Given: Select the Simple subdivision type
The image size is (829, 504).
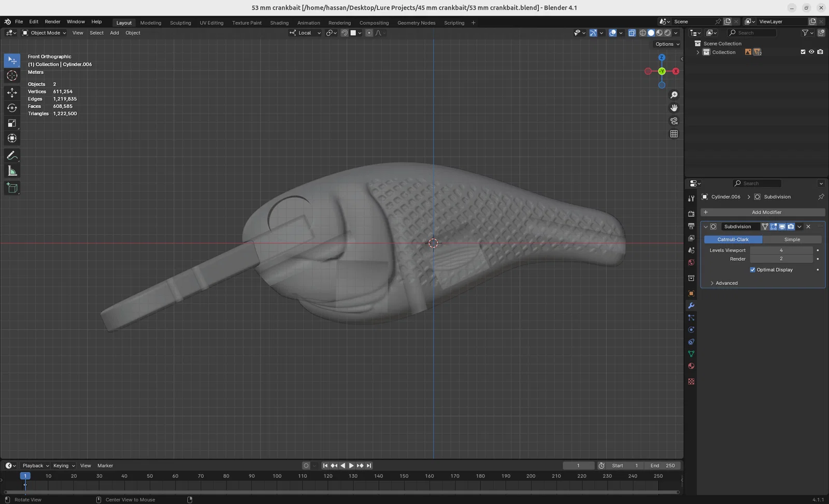Looking at the screenshot, I should [792, 239].
